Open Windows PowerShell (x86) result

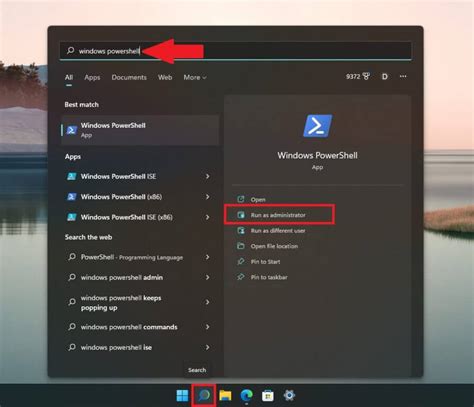(140, 197)
